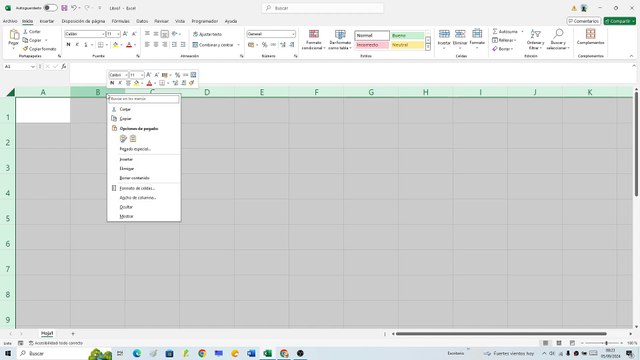Toggle bold N in mini toolbar

click(112, 83)
